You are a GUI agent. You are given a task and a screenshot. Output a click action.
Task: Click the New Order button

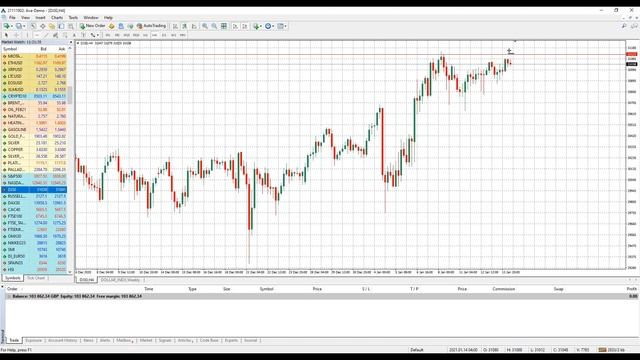[93, 26]
